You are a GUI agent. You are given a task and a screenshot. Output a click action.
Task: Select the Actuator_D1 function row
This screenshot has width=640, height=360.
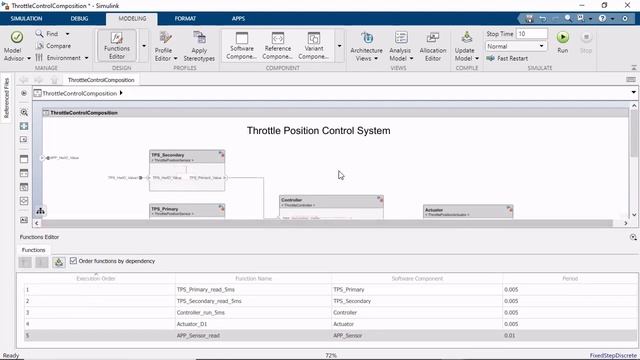tap(331, 324)
